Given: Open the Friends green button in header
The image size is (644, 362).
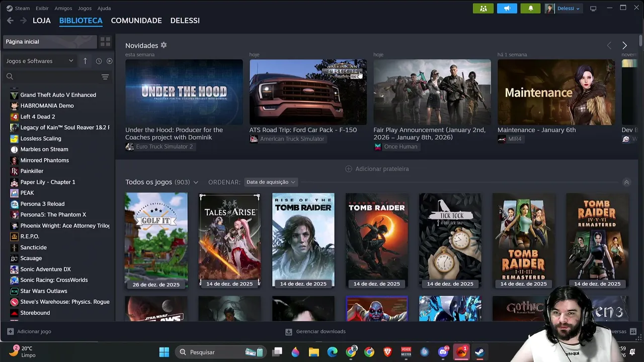Looking at the screenshot, I should 483,9.
